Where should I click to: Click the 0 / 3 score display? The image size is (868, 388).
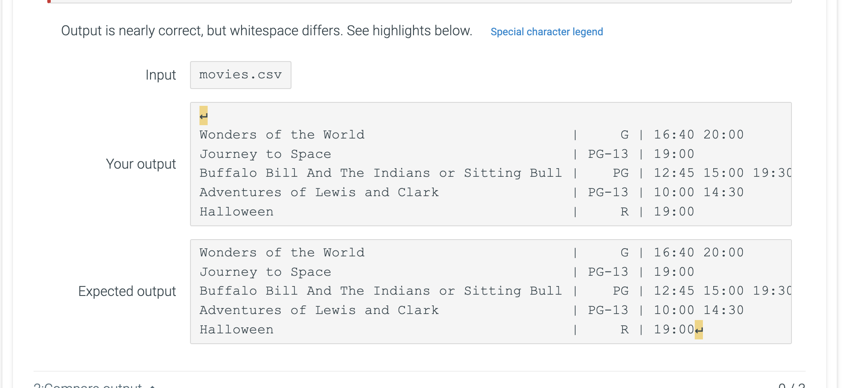point(792,385)
